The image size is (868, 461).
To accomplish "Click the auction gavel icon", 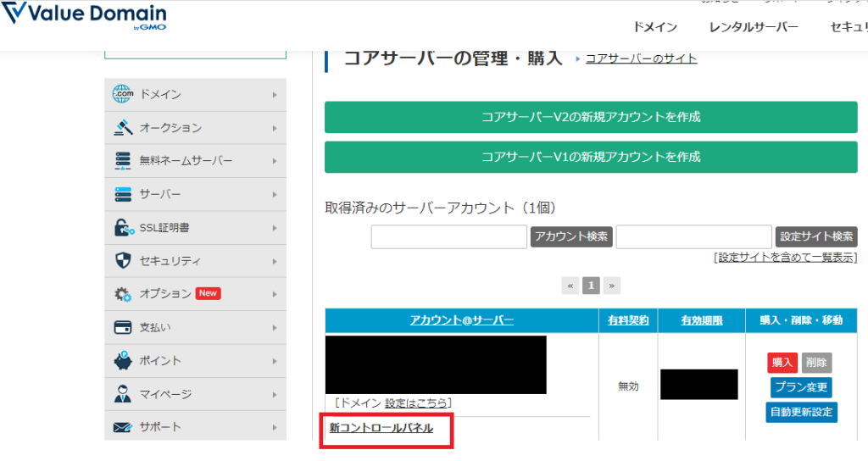I will [122, 127].
